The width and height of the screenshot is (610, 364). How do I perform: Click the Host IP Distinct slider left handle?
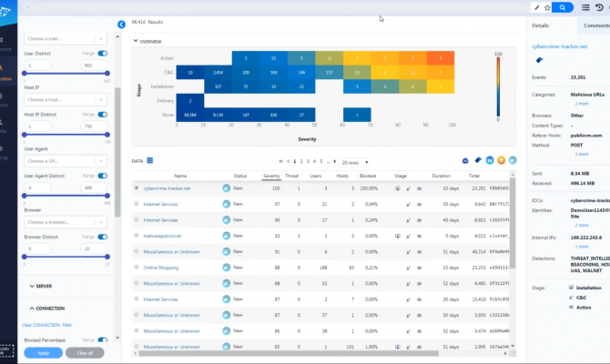coord(24,135)
